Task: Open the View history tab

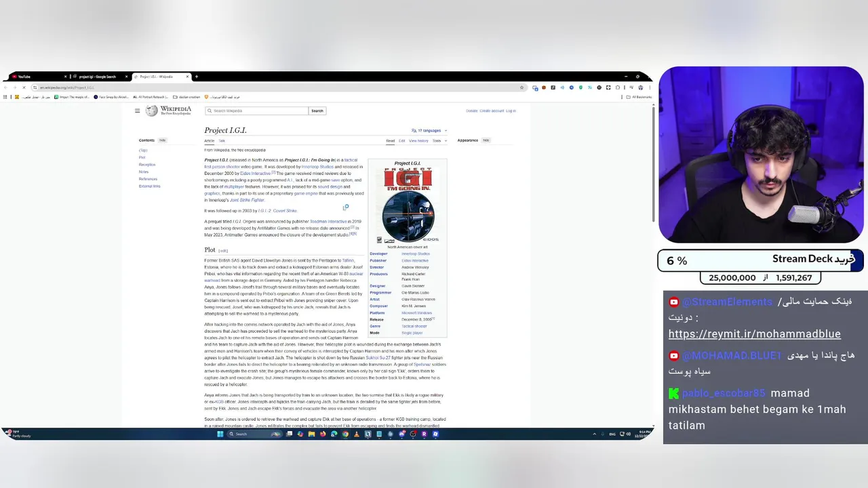Action: [x=418, y=140]
